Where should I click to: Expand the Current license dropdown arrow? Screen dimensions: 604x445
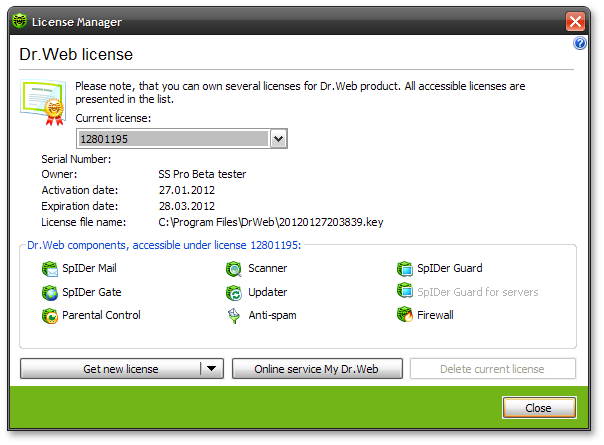point(279,139)
